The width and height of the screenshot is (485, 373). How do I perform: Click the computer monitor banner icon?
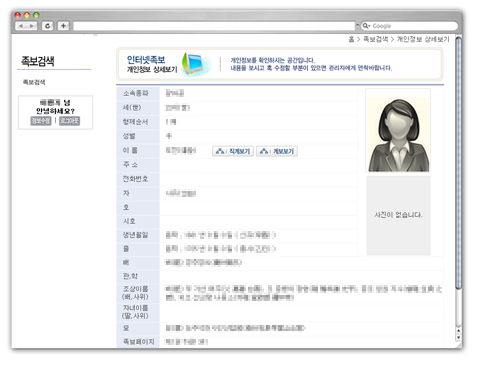coord(194,64)
